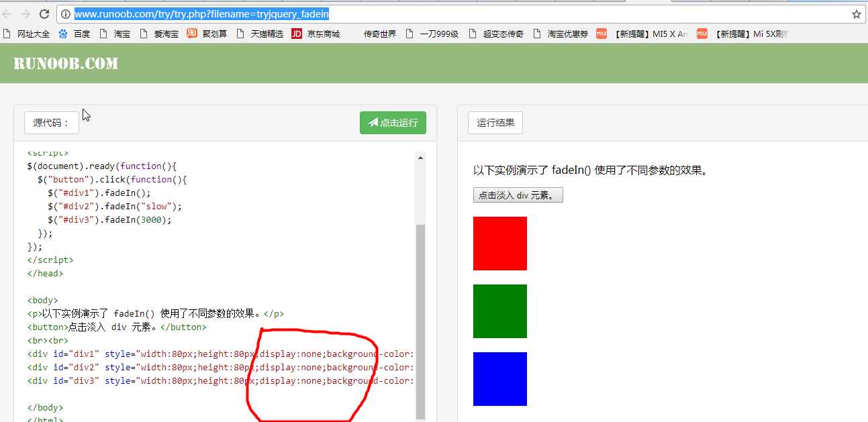Open the 传奇世界 bookmark
The height and width of the screenshot is (422, 868).
(x=380, y=34)
